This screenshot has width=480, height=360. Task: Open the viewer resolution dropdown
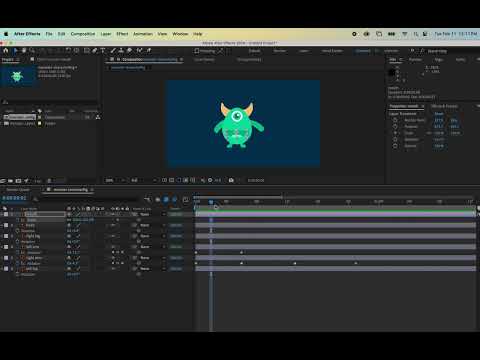pos(143,180)
